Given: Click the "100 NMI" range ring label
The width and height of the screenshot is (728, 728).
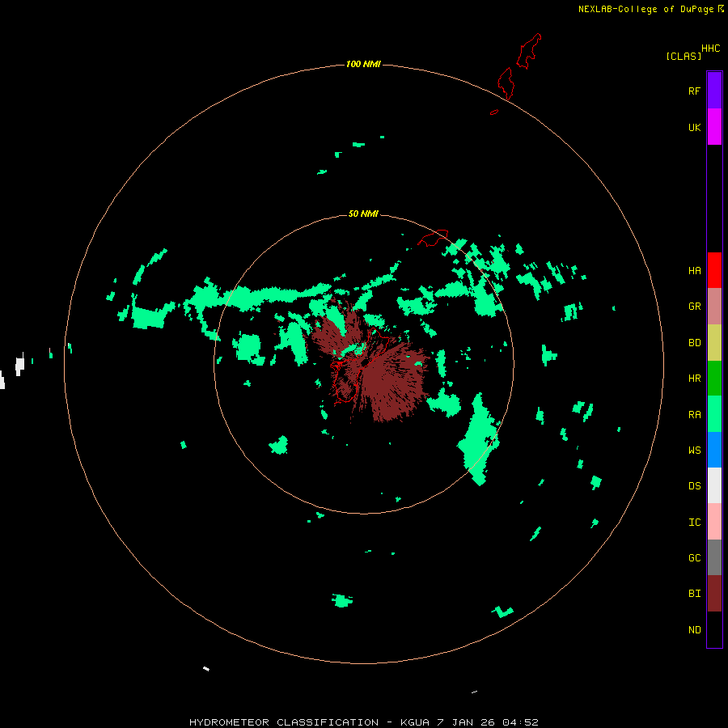Looking at the screenshot, I should [363, 64].
